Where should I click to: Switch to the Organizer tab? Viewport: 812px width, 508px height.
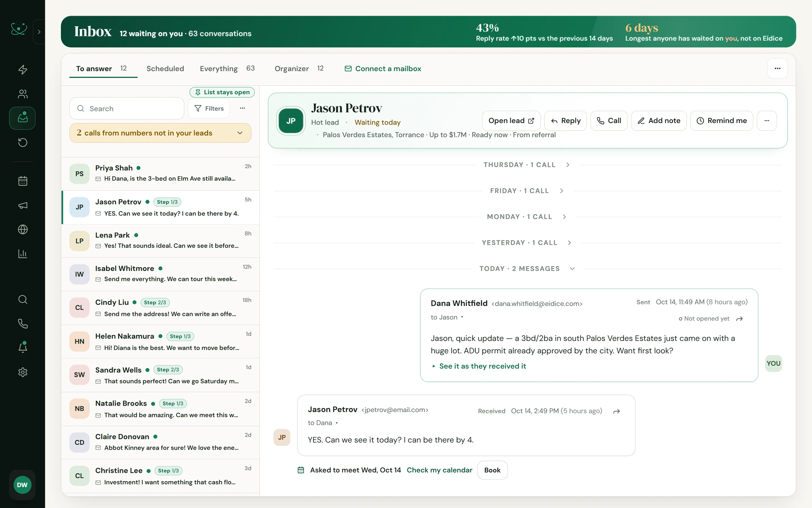click(299, 69)
